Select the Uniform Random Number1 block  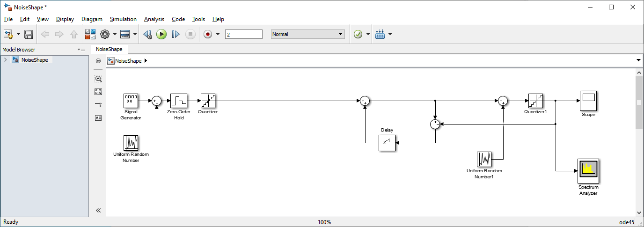(x=484, y=159)
